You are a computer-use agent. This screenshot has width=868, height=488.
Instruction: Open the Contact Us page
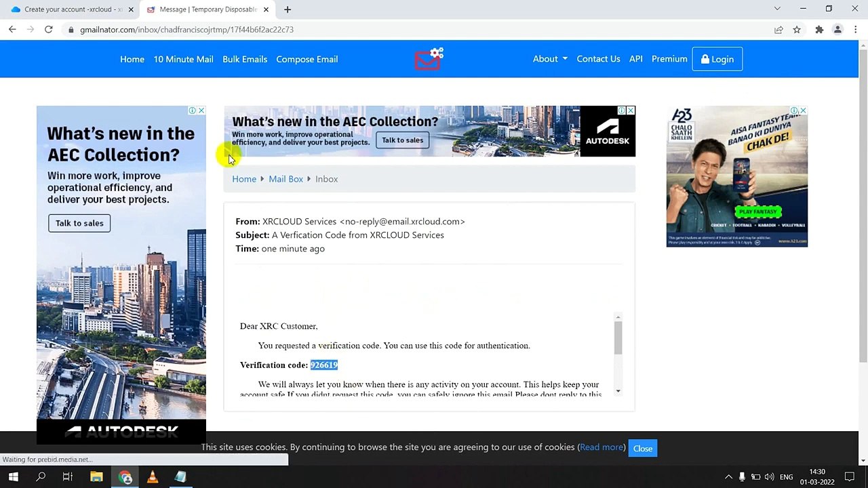point(598,59)
